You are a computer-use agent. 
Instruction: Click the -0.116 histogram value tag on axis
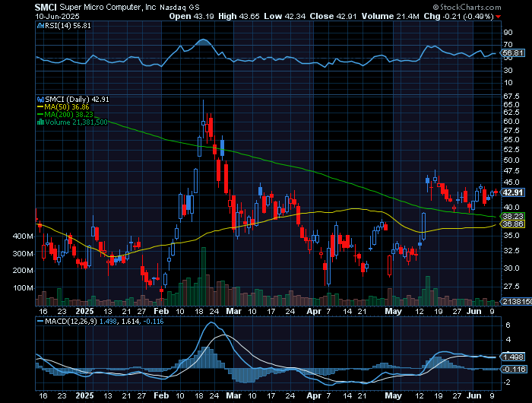coord(515,369)
